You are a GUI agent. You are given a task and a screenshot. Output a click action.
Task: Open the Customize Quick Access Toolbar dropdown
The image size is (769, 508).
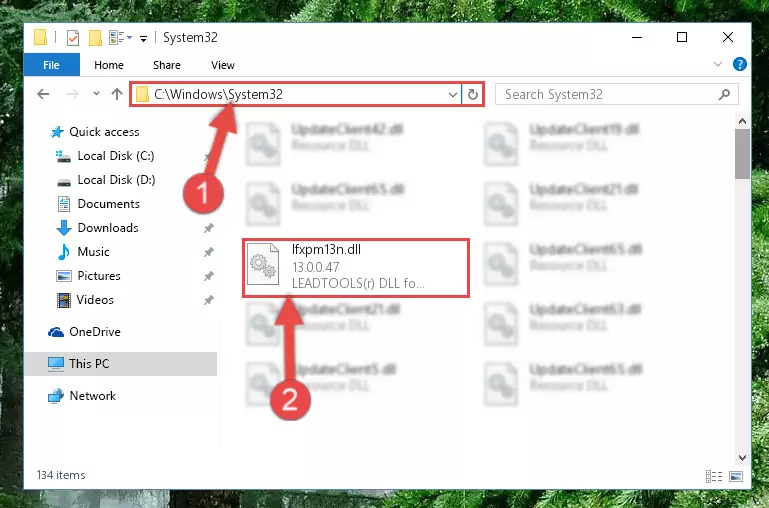click(143, 38)
